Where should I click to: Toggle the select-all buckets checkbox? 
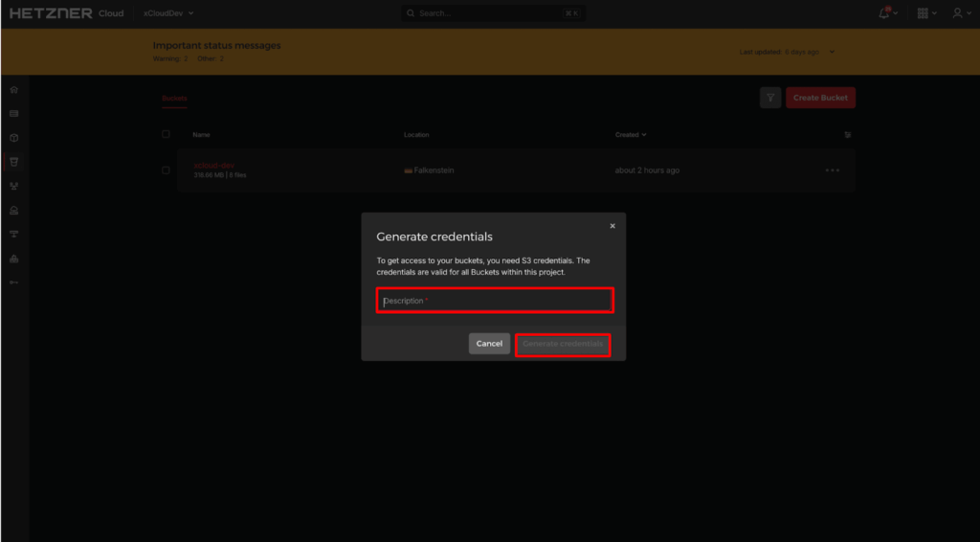166,135
